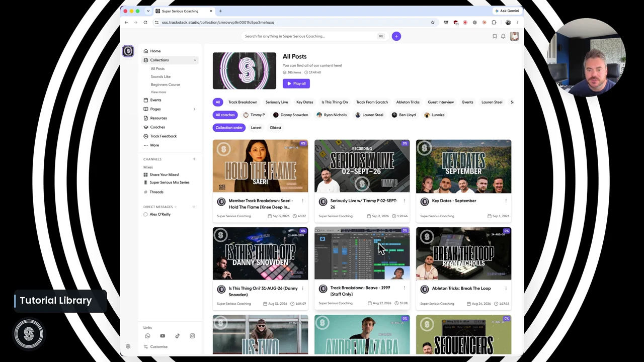The width and height of the screenshot is (644, 362).
Task: Open a new browser tab
Action: point(220,11)
